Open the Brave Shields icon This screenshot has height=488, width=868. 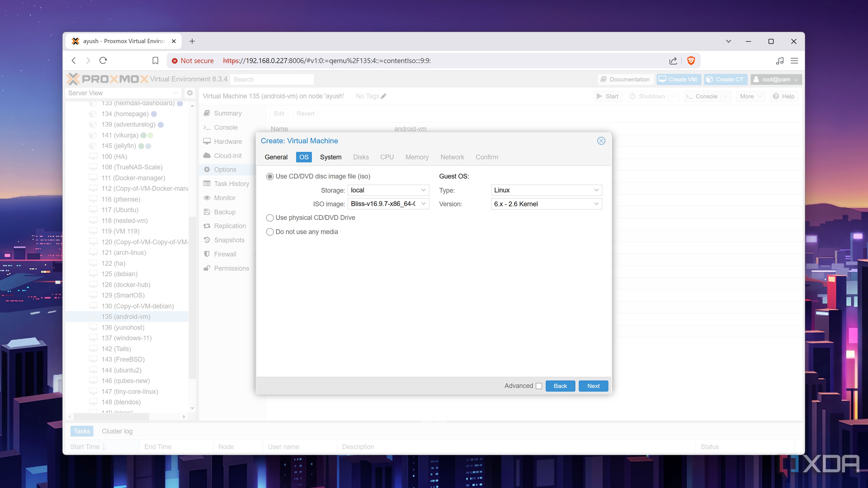point(691,61)
